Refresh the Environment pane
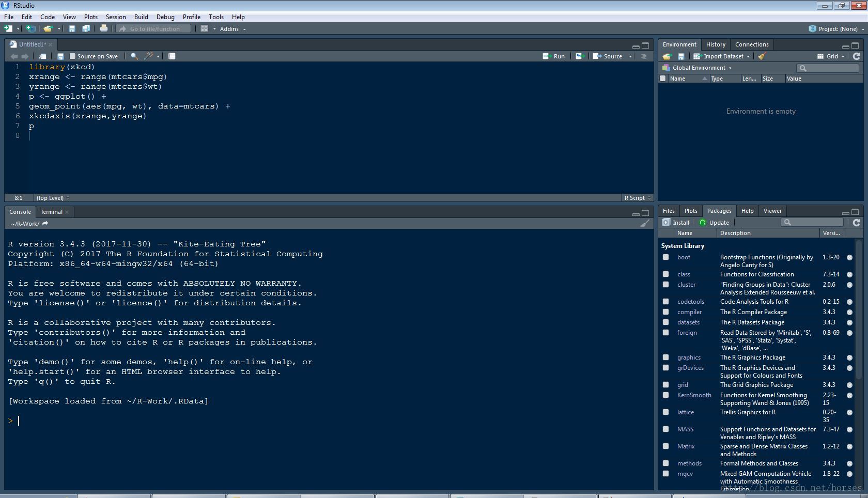868x498 pixels. pyautogui.click(x=856, y=56)
